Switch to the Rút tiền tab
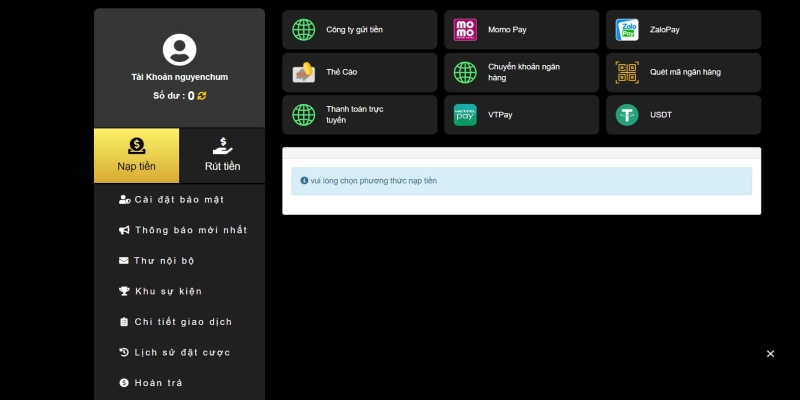This screenshot has height=400, width=800. (x=222, y=155)
